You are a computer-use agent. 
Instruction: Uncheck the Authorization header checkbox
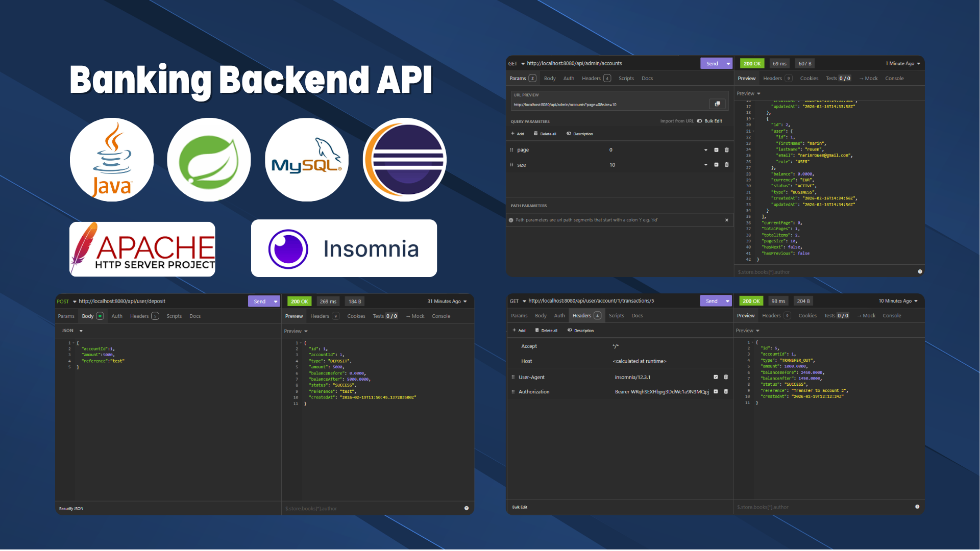(716, 391)
